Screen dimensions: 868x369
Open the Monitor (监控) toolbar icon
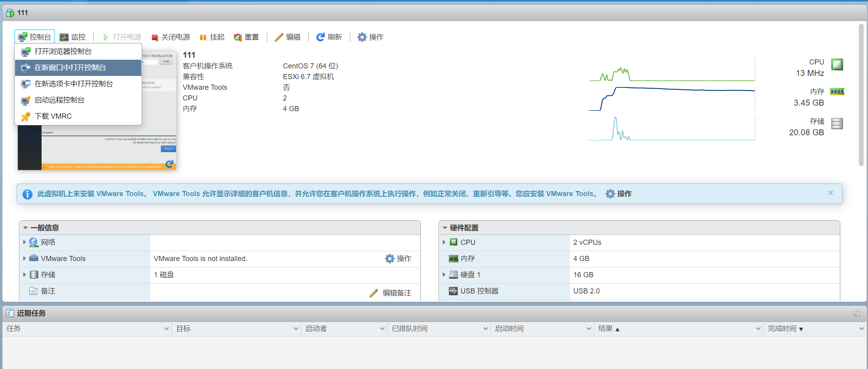pyautogui.click(x=64, y=37)
